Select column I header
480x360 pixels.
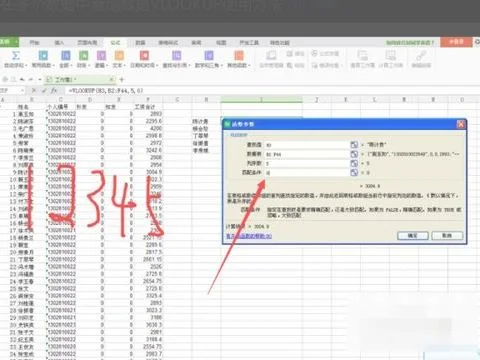(262, 99)
